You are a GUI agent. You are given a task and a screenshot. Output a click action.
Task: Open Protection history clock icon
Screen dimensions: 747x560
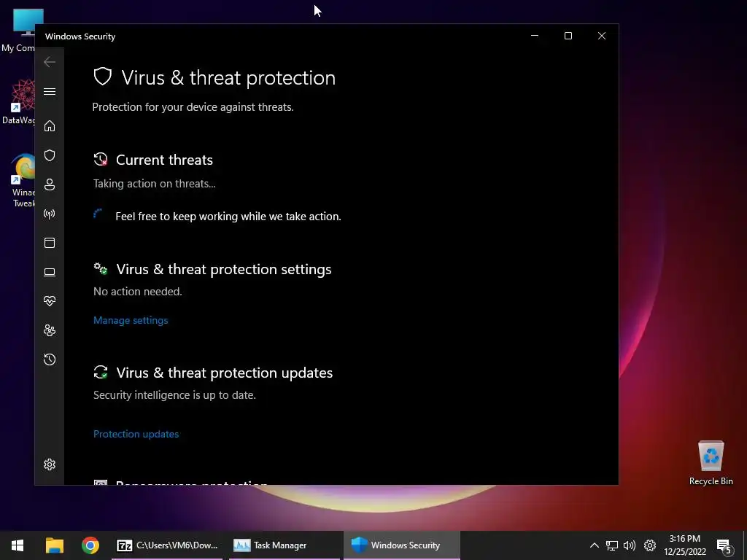[x=50, y=359]
